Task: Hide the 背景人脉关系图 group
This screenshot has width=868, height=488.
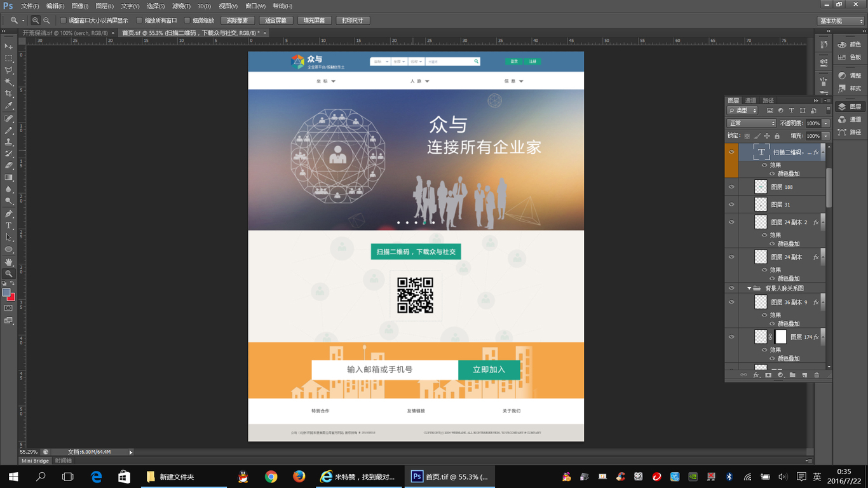Action: click(731, 288)
